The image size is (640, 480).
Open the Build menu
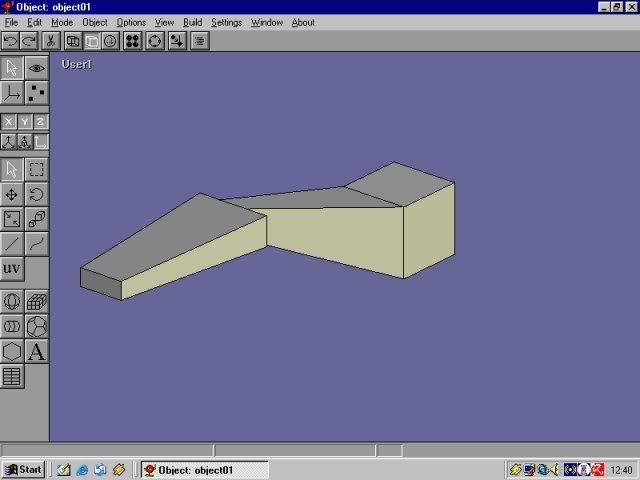point(192,22)
